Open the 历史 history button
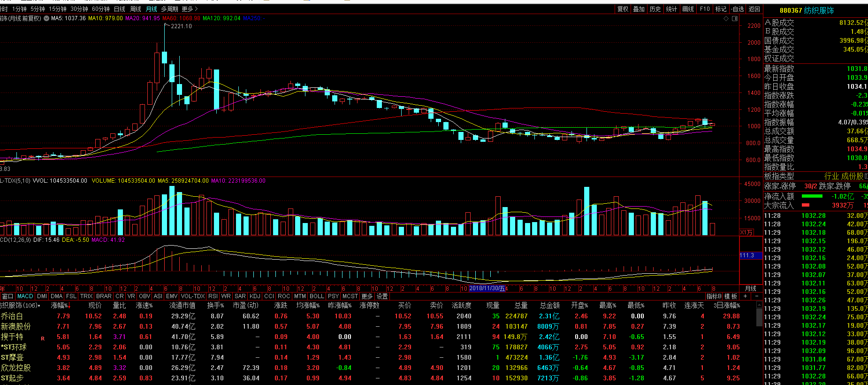868x385 pixels. click(655, 9)
